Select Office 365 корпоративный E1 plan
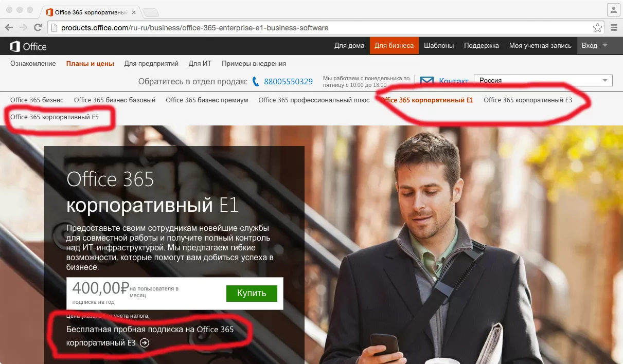 [426, 100]
